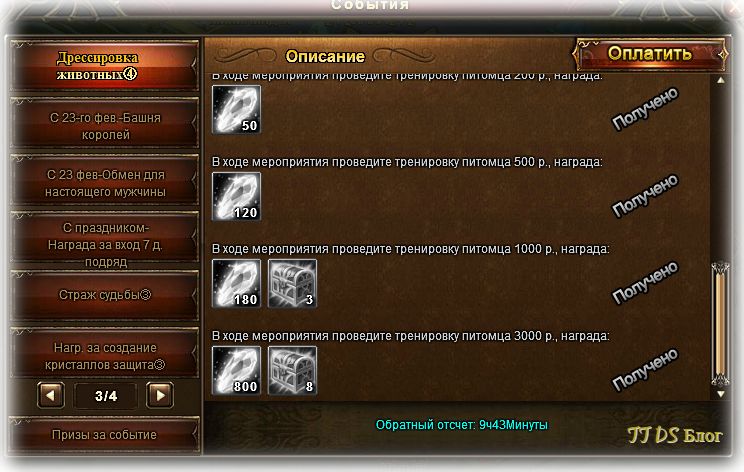744x472 pixels.
Task: Click the crystal reward icon showing 800
Action: (x=236, y=370)
